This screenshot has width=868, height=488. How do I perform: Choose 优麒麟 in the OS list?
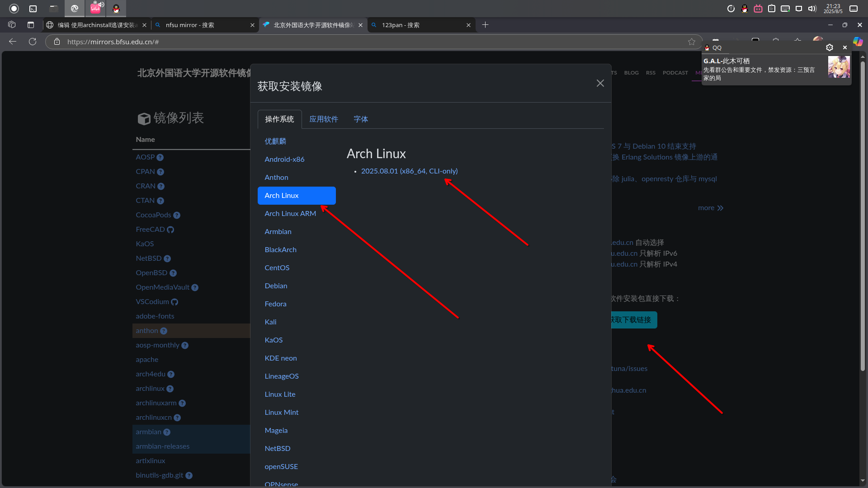click(297, 141)
